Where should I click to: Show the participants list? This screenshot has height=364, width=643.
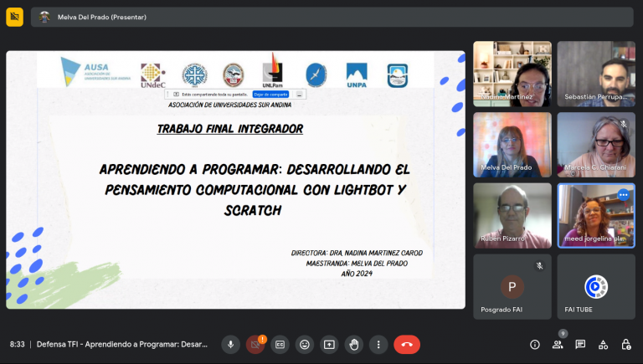pyautogui.click(x=558, y=345)
